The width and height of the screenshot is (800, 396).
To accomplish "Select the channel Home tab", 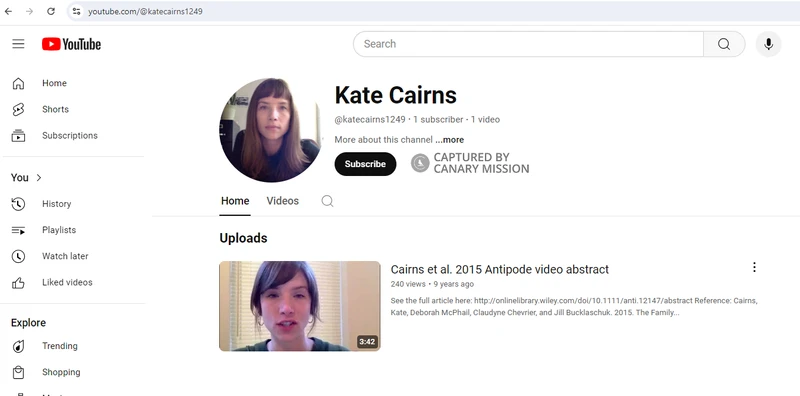I will 235,201.
